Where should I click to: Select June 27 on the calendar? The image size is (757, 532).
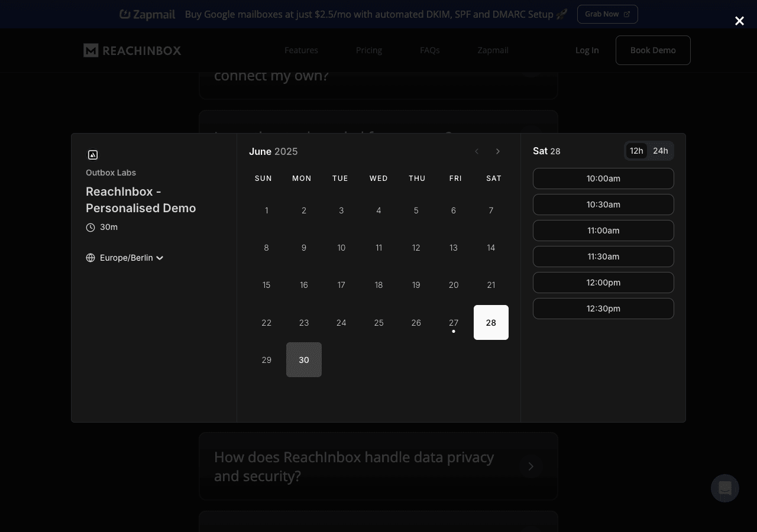pyautogui.click(x=454, y=323)
